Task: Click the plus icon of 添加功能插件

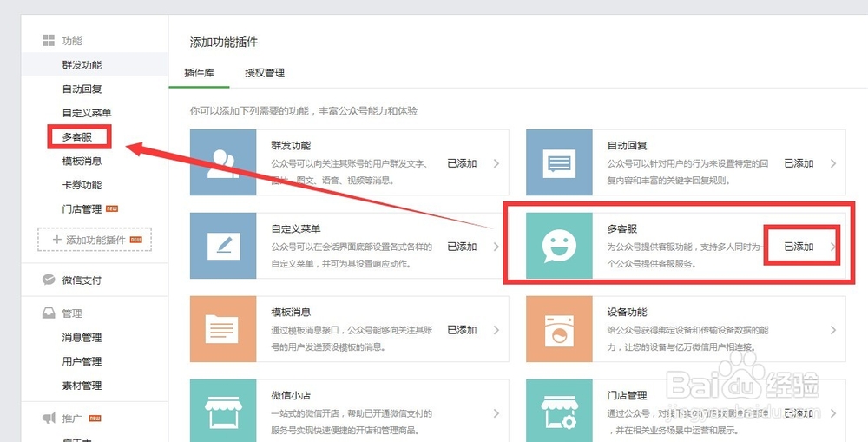Action: 56,240
